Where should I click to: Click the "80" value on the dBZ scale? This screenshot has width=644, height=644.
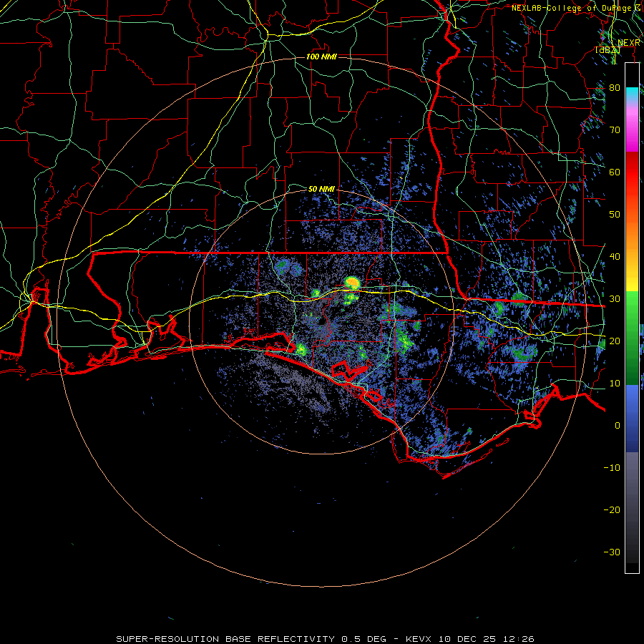pyautogui.click(x=615, y=87)
